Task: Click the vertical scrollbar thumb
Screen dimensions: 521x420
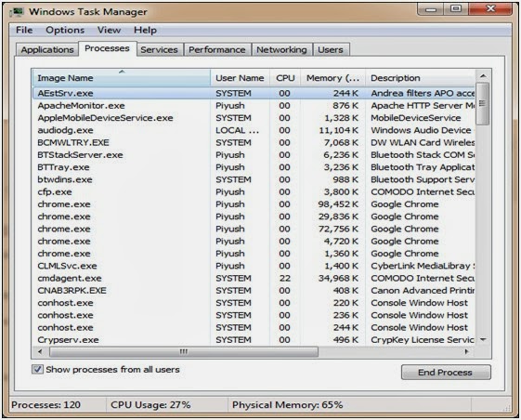Action: coord(483,104)
